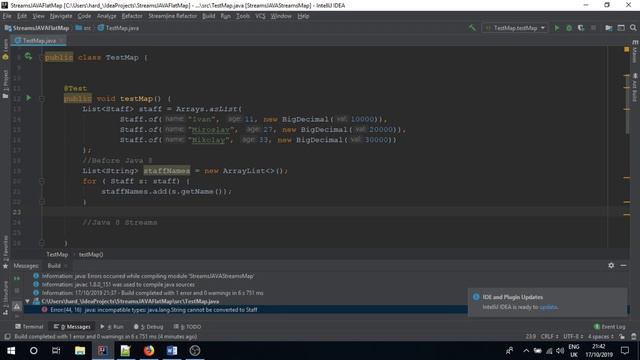This screenshot has height=360, width=640.
Task: Open Microsoft Word from the taskbar
Action: click(x=172, y=351)
